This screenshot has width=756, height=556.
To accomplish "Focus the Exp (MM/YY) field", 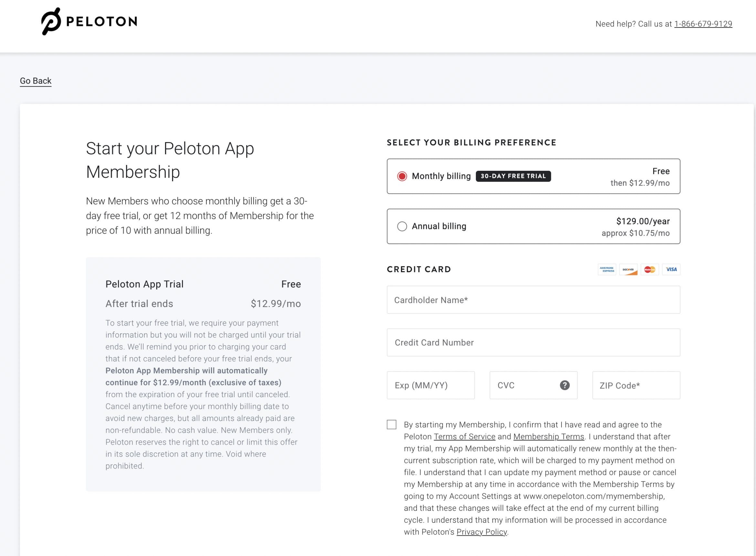I will (431, 386).
